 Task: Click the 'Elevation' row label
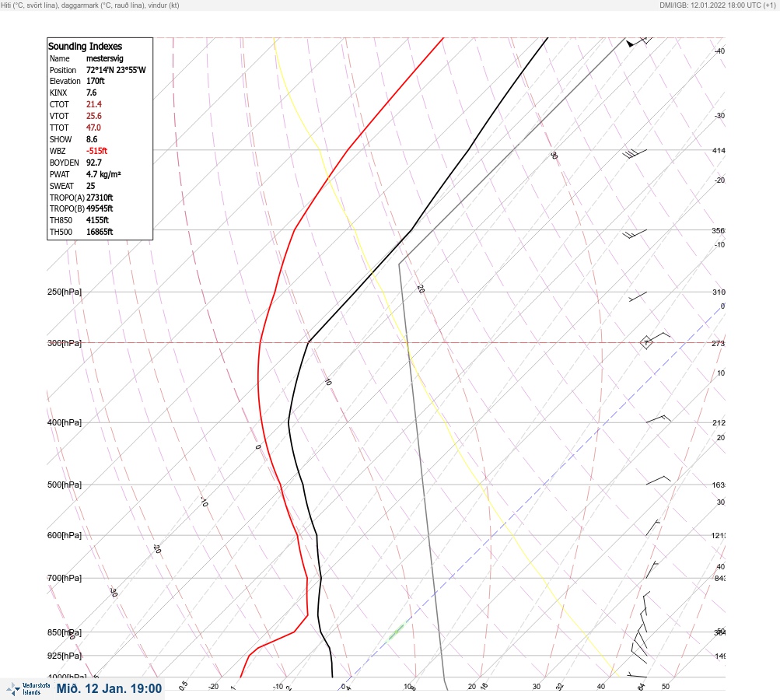click(65, 81)
